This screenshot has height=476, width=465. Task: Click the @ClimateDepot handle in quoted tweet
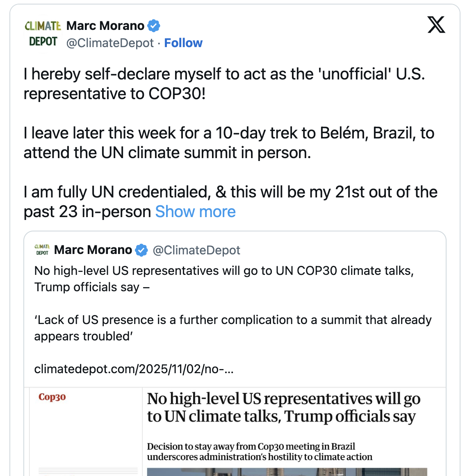tap(196, 250)
